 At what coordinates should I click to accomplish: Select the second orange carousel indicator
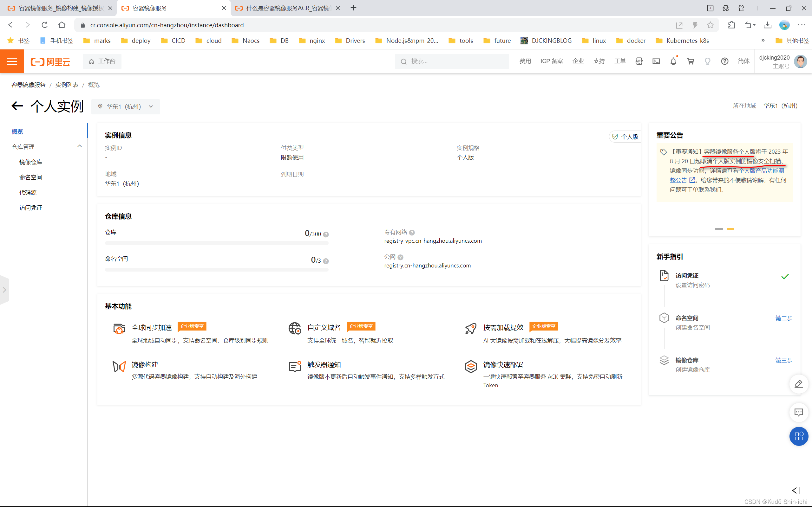tap(730, 229)
